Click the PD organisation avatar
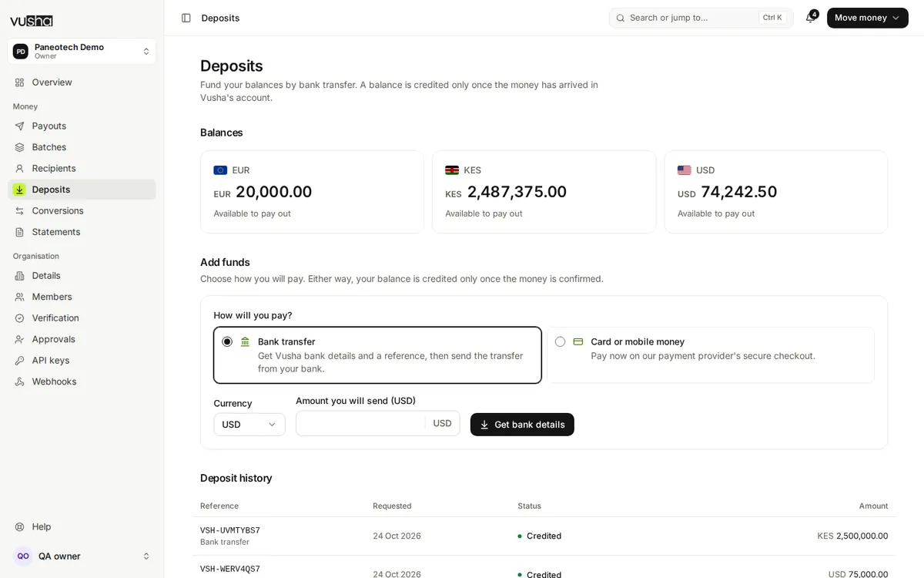This screenshot has width=924, height=578. pos(21,52)
